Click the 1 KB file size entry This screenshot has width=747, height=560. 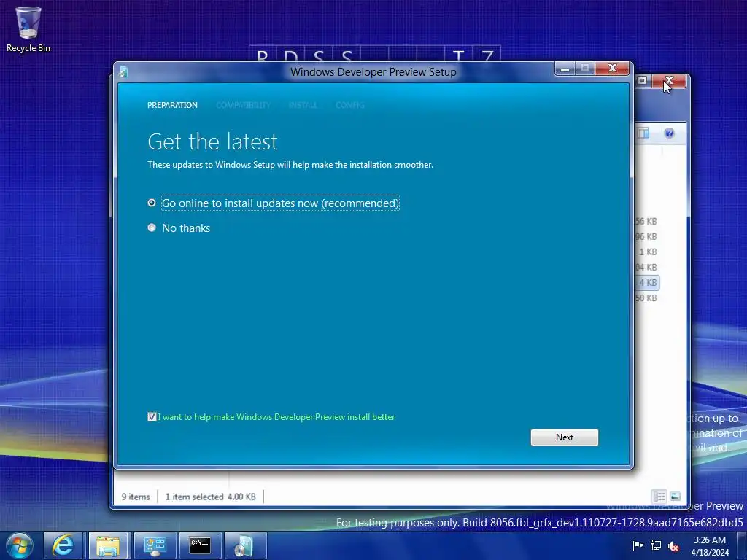tap(648, 252)
